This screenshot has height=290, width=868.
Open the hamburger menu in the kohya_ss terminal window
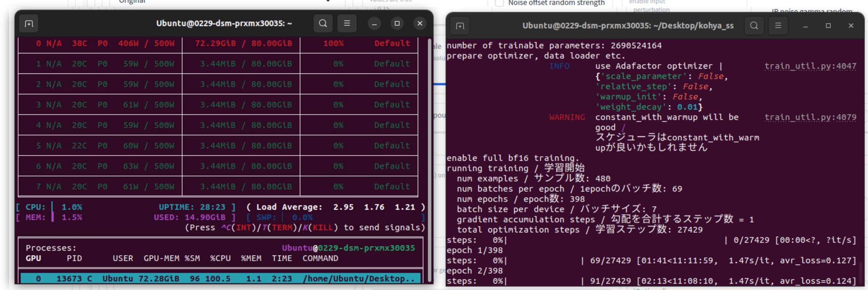click(778, 25)
